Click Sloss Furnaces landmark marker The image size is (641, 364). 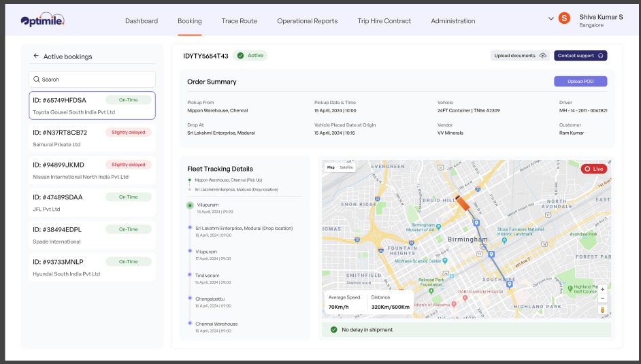tap(504, 240)
